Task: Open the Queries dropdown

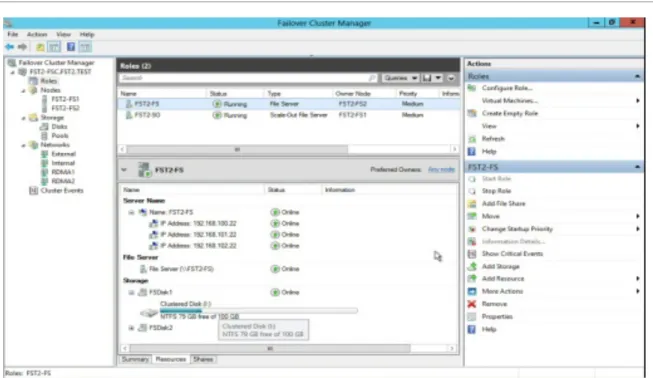Action: 400,78
